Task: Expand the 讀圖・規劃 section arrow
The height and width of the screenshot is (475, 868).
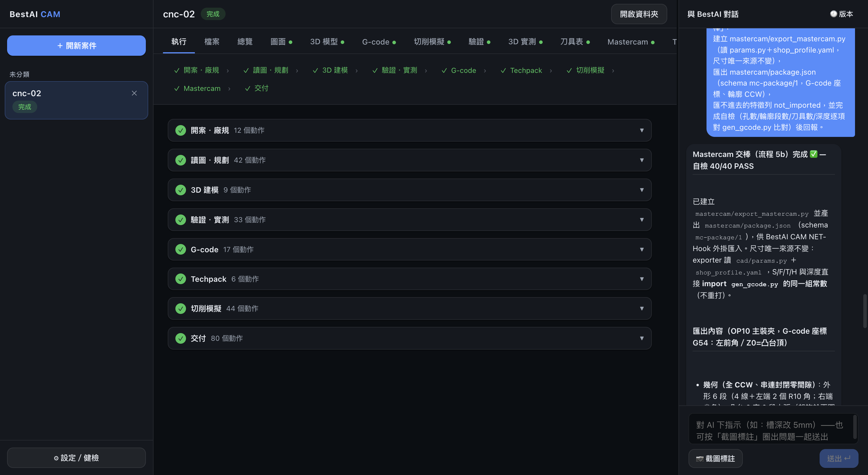Action: pyautogui.click(x=642, y=160)
